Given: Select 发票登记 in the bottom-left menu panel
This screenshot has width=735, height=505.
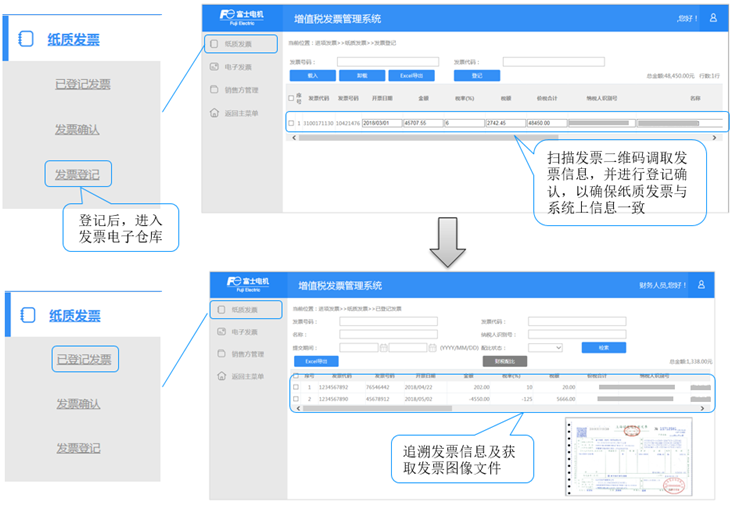Looking at the screenshot, I should coord(78,448).
